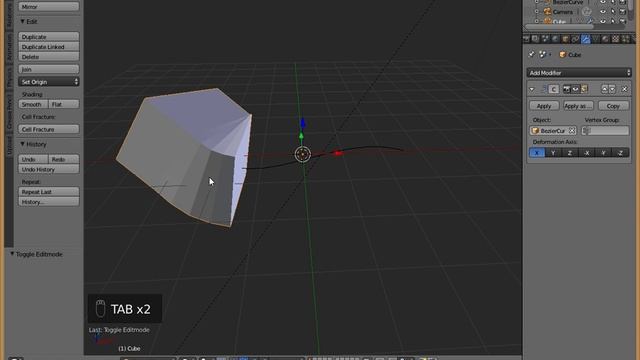Image resolution: width=640 pixels, height=360 pixels.
Task: Click the Duplicate button
Action: coord(49,37)
